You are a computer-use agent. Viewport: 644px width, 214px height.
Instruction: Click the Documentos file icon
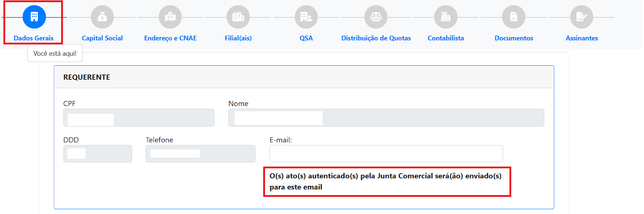(x=514, y=17)
